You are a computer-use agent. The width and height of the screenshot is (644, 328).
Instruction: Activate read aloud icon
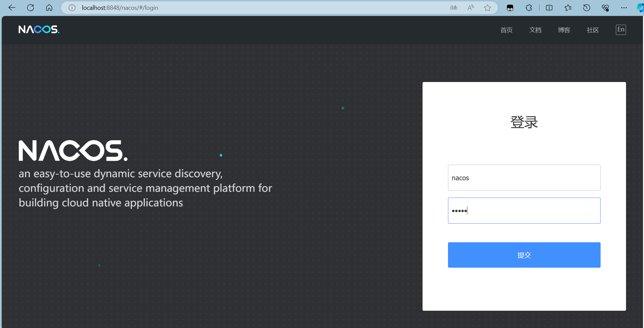coord(471,8)
